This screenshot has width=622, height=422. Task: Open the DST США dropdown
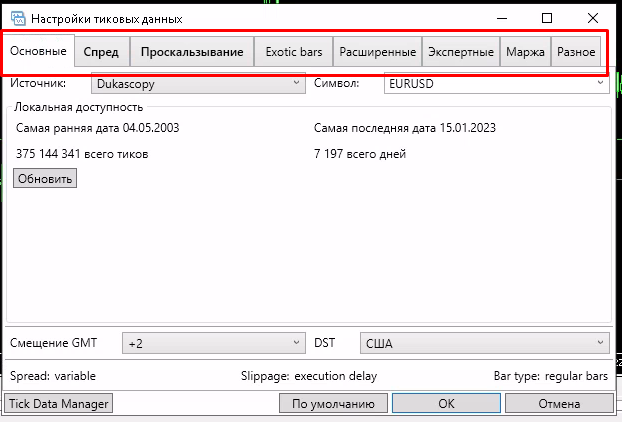(x=485, y=343)
